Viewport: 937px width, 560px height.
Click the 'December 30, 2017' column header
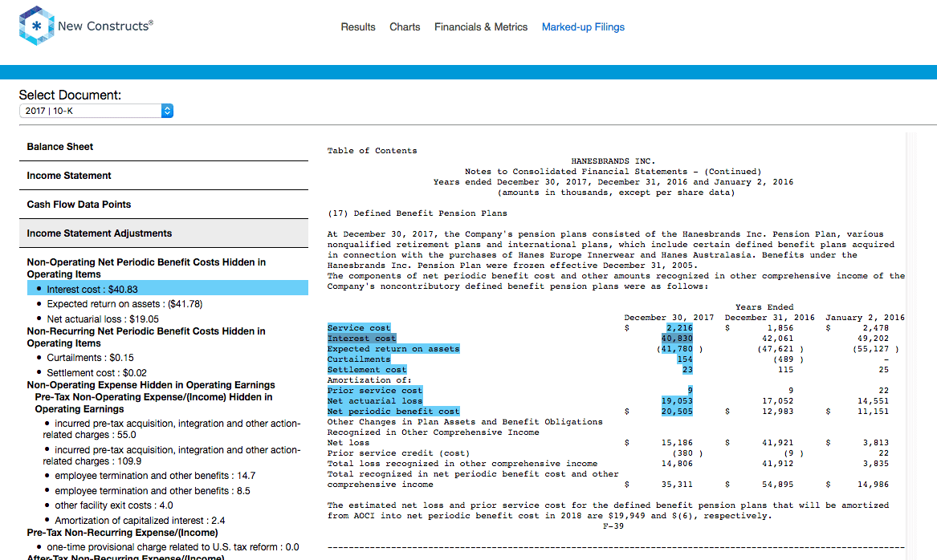pyautogui.click(x=670, y=318)
